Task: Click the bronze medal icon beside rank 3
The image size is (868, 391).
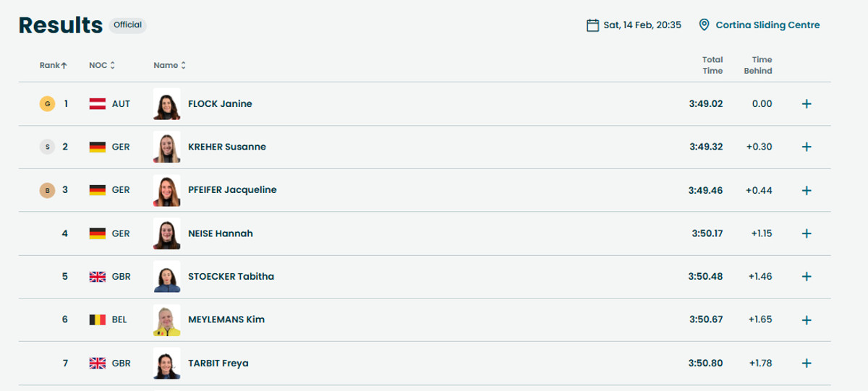Action: click(x=47, y=190)
